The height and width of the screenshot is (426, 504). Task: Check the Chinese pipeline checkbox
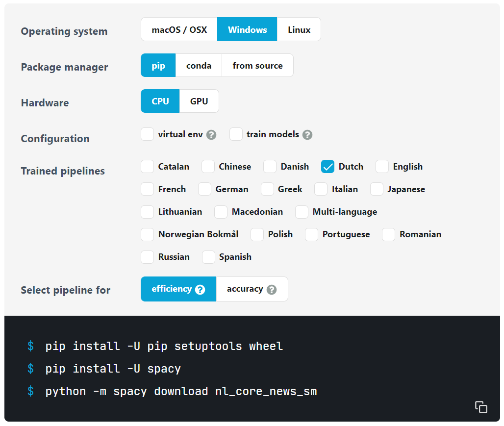click(208, 167)
